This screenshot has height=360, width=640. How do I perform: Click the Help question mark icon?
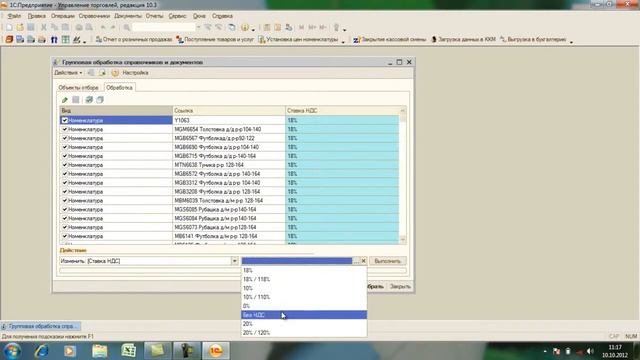pyautogui.click(x=245, y=27)
